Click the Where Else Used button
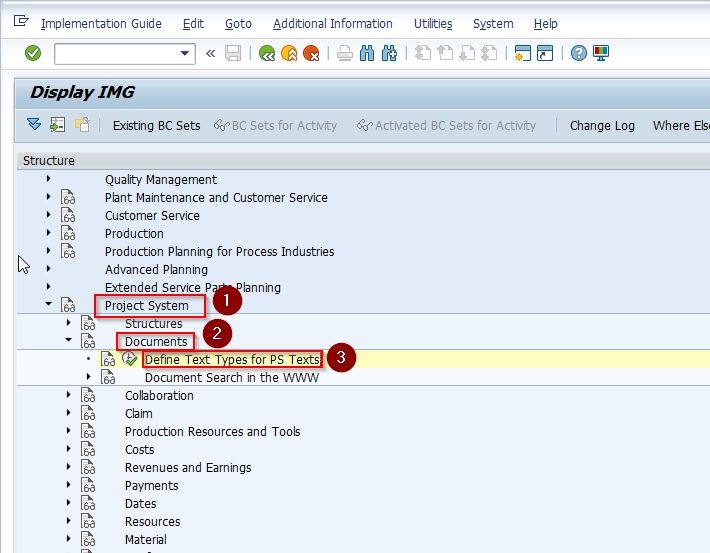Screen dimensions: 710x553 click(x=681, y=125)
